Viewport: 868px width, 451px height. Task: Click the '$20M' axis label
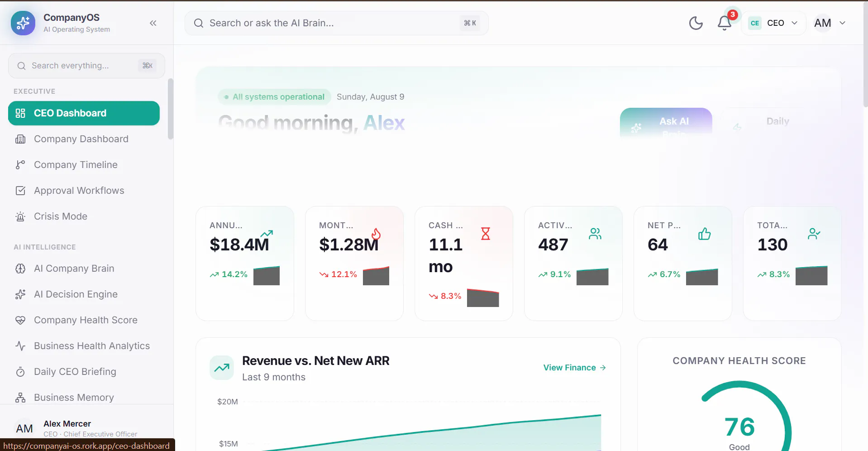click(x=228, y=402)
